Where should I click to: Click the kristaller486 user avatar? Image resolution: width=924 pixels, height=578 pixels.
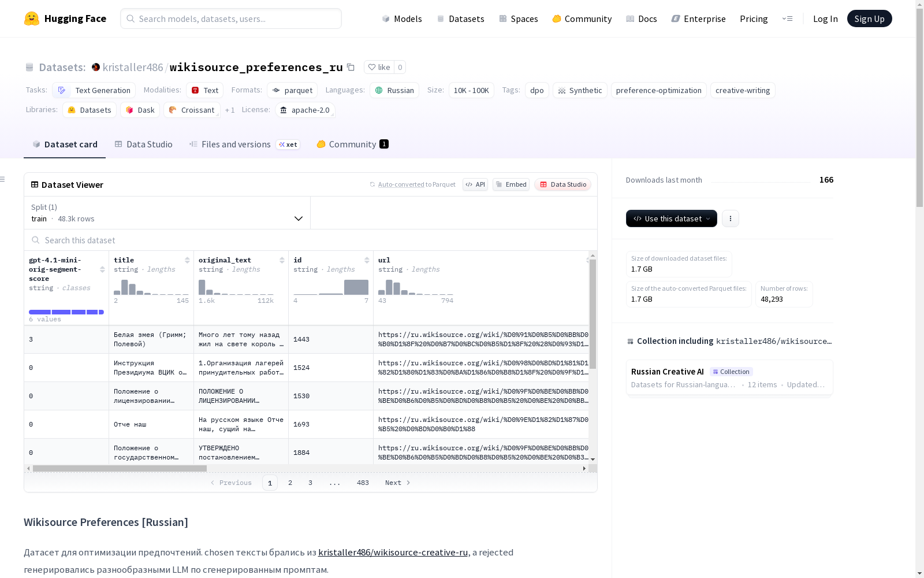point(96,67)
